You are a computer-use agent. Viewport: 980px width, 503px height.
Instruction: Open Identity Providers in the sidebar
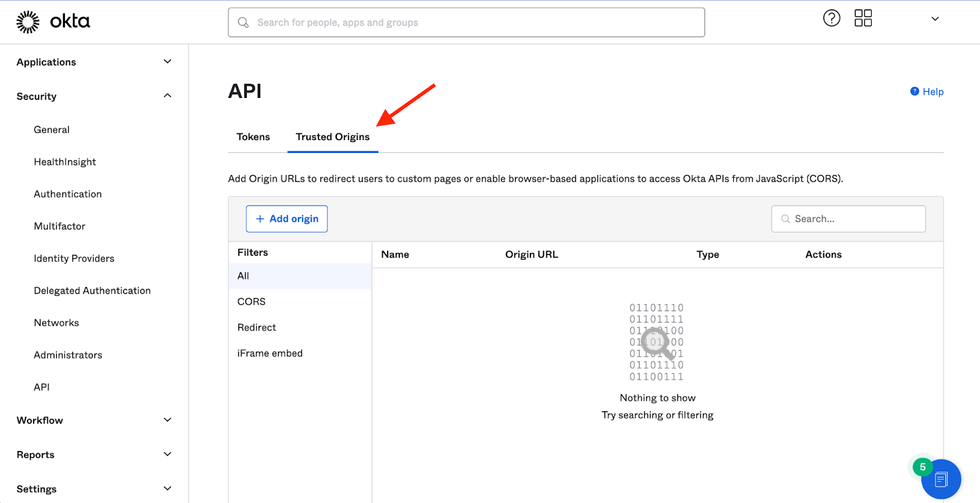pos(74,258)
